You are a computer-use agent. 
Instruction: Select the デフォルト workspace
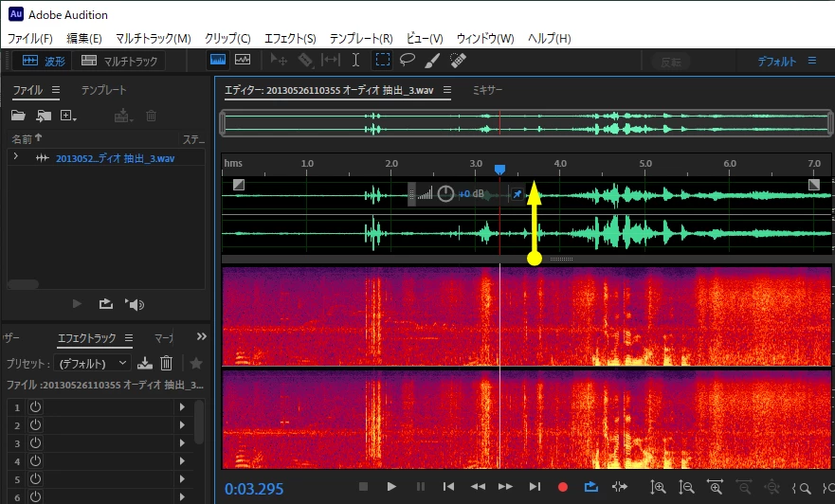point(777,62)
